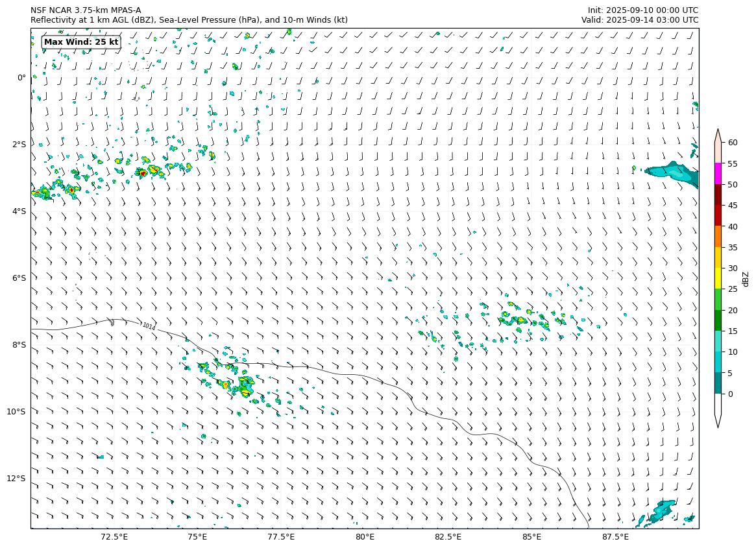Click the 1014 pressure contour label
Viewport: 756px width, 548px height.
pyautogui.click(x=149, y=327)
